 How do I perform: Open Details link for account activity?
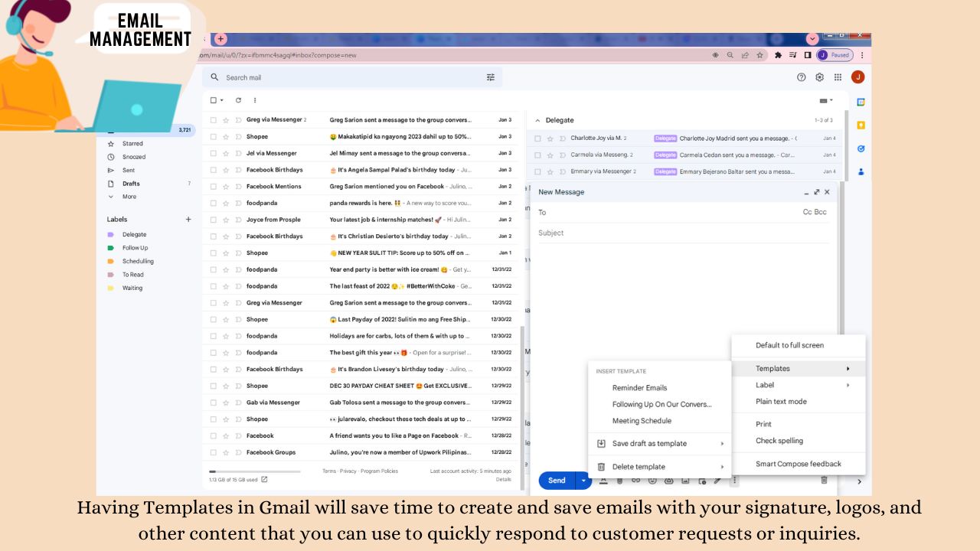pos(503,479)
